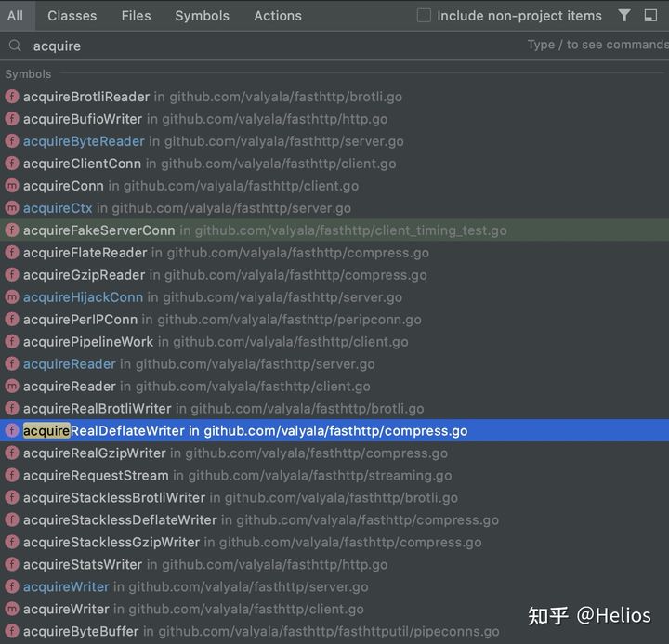
Task: Select acquireFakeServerConn in client_timing_test.go
Action: pyautogui.click(x=334, y=230)
